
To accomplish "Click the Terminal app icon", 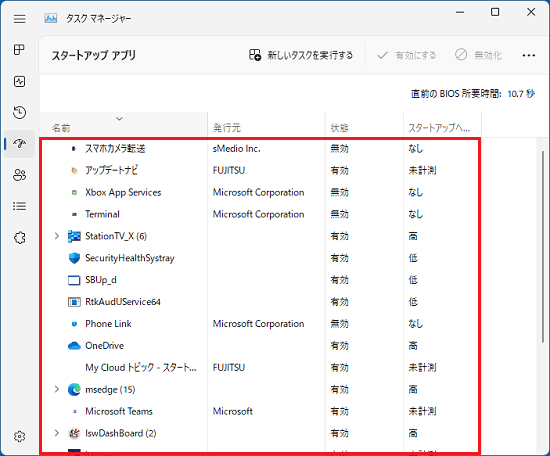I will (x=74, y=214).
